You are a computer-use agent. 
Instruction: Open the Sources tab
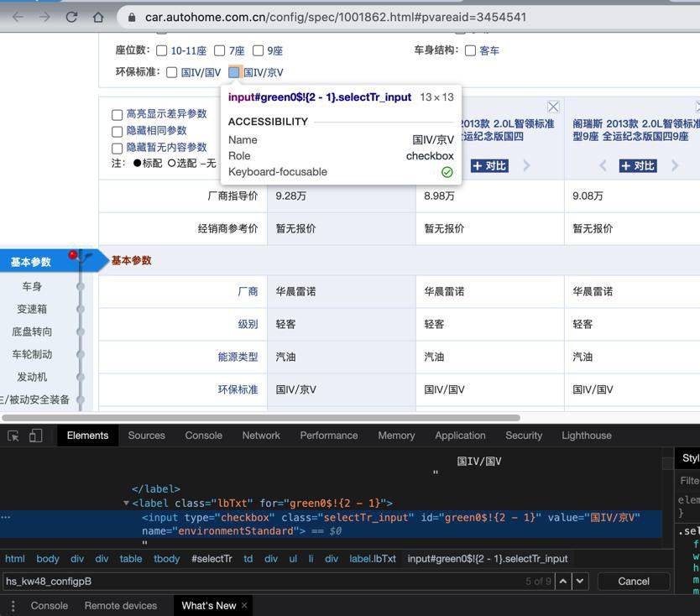[x=146, y=436]
